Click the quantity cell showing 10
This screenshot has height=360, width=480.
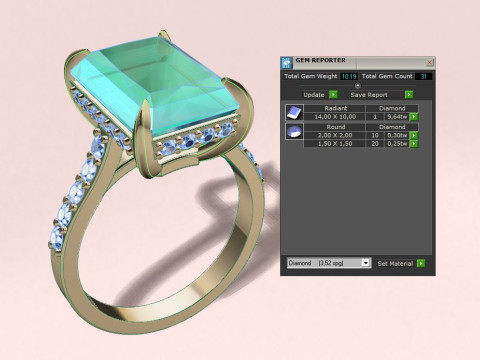tap(375, 135)
